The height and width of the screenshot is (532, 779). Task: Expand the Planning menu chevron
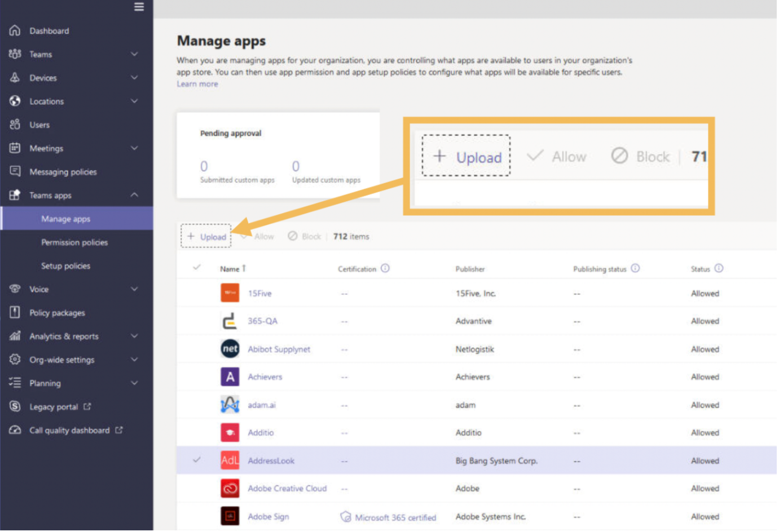134,383
